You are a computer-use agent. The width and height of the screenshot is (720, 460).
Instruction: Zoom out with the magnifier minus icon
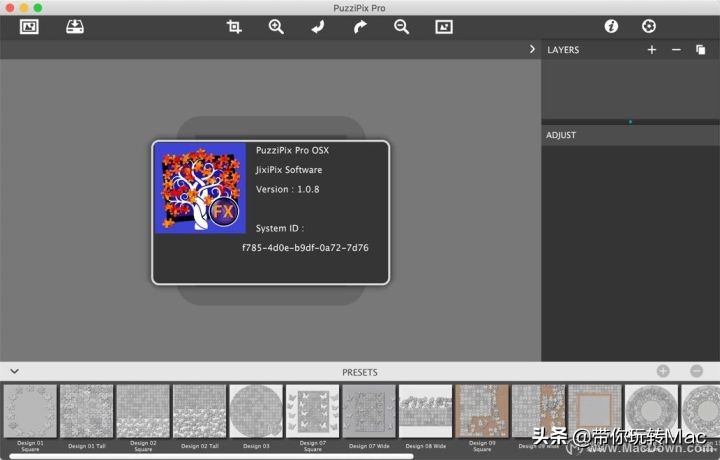click(x=401, y=27)
